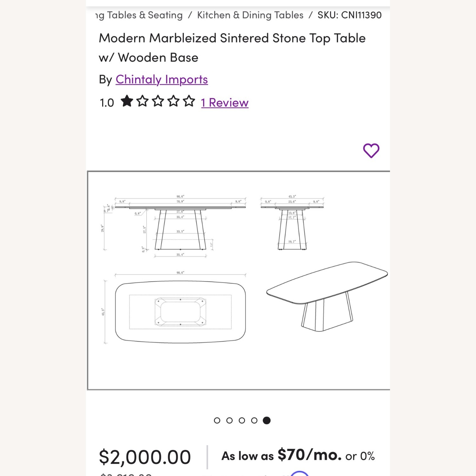The width and height of the screenshot is (476, 476).
Task: Click the third star outline icon
Action: point(158,102)
